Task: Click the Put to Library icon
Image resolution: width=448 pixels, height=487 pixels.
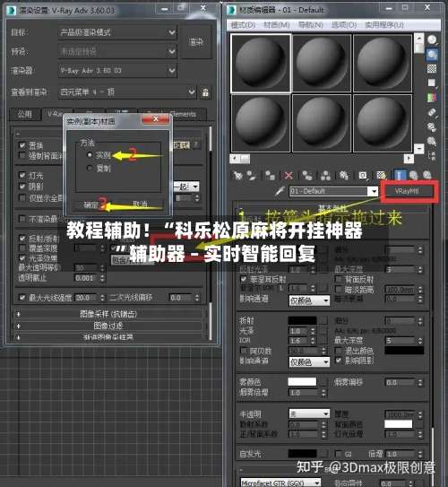Action: (344, 175)
